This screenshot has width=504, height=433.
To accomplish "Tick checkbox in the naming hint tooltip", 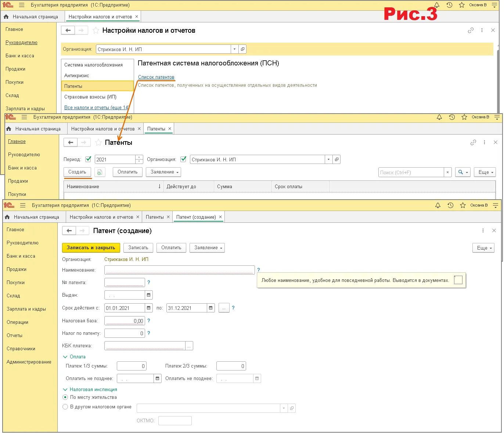I will pyautogui.click(x=458, y=280).
